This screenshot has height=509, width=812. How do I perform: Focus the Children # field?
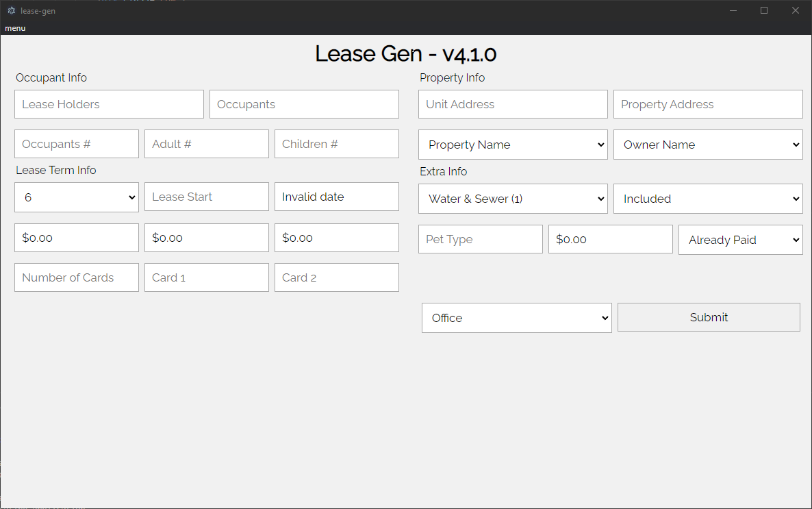336,144
